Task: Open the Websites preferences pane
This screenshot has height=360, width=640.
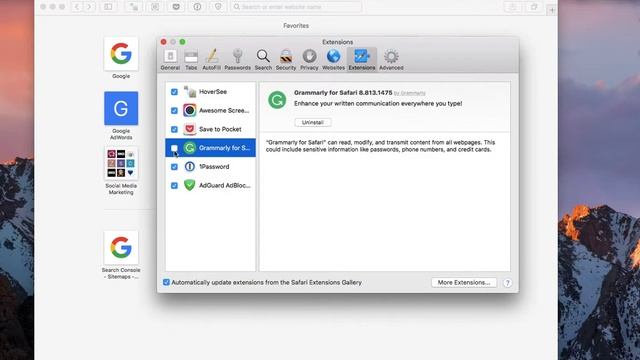Action: [333, 60]
